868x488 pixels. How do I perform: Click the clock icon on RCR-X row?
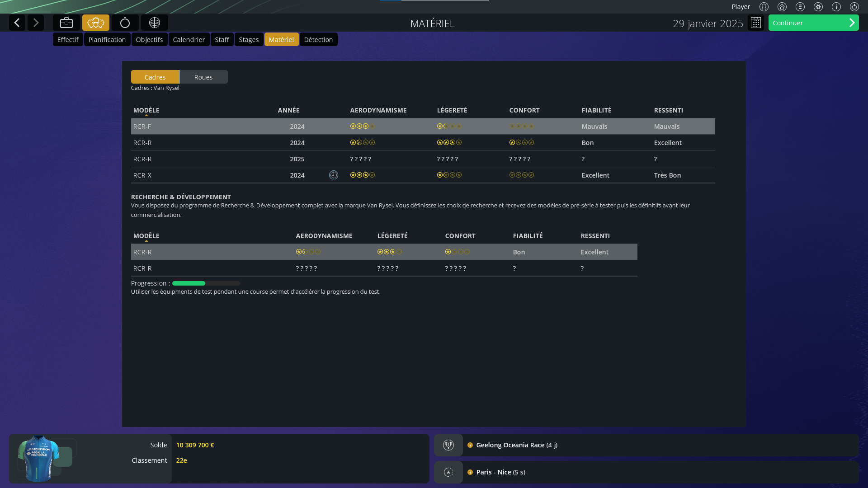(x=334, y=175)
